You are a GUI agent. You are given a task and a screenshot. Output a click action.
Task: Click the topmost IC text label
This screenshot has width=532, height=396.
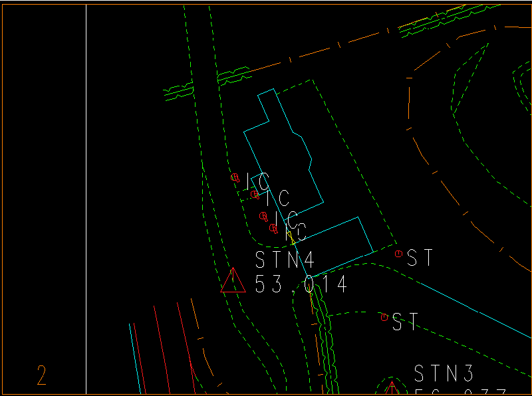[x=258, y=181]
